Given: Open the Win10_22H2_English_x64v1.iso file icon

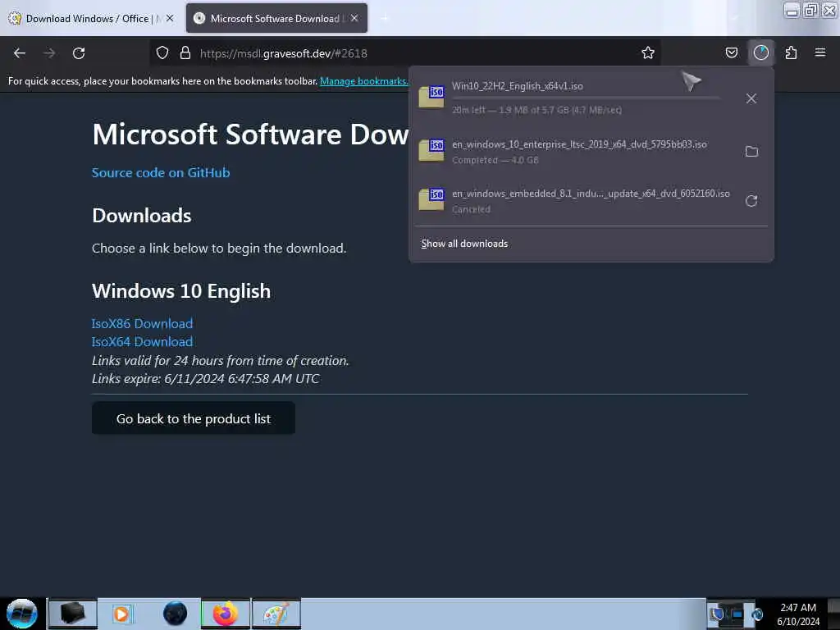Looking at the screenshot, I should pyautogui.click(x=431, y=97).
